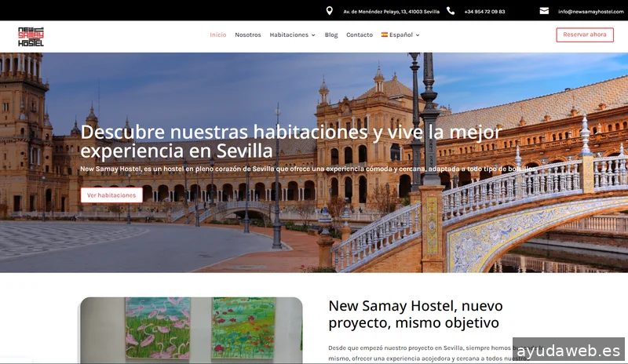Click the phone handset icon
This screenshot has height=364, width=628.
[x=451, y=11]
